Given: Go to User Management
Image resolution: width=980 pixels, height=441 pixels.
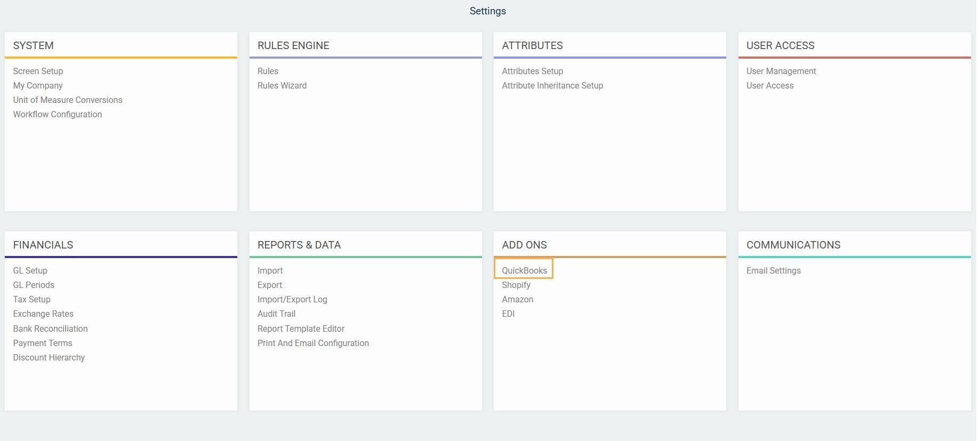Looking at the screenshot, I should pos(781,71).
